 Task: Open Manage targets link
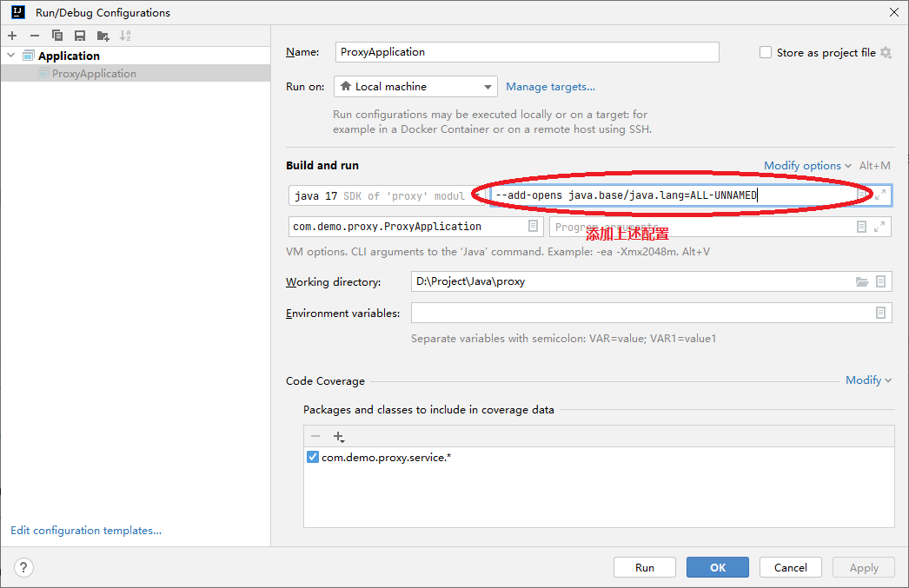click(550, 87)
